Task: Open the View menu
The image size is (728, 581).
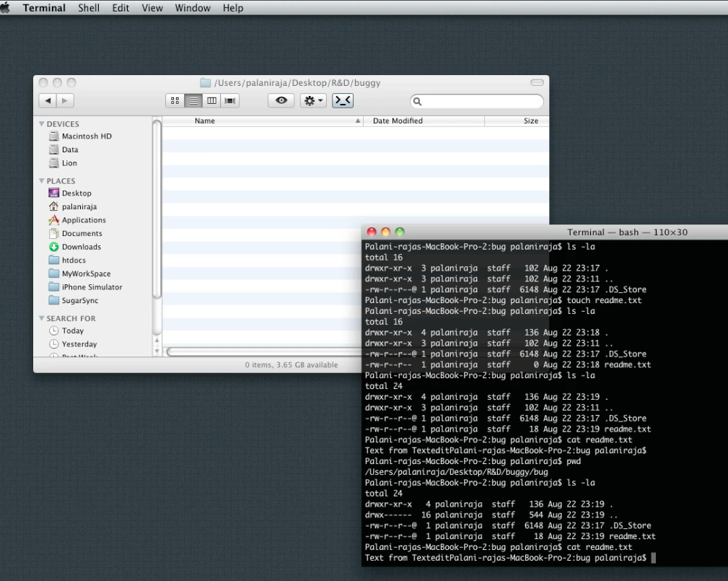Action: tap(152, 8)
